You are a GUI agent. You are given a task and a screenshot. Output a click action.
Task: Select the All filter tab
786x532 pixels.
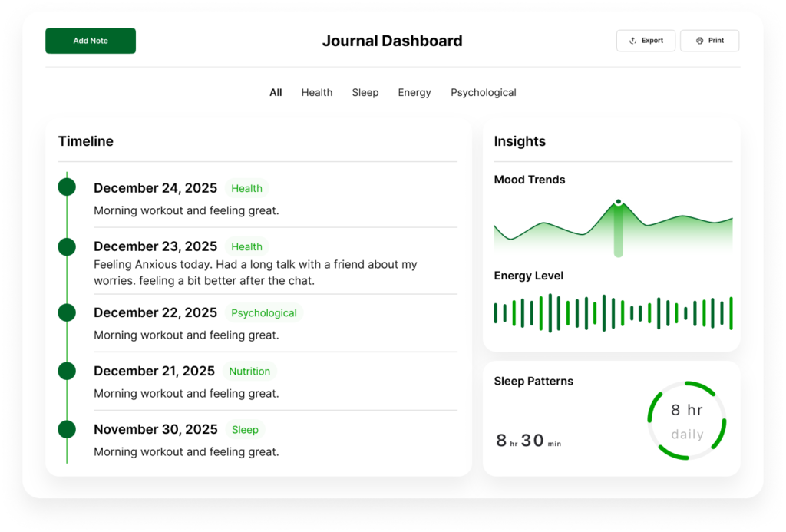pyautogui.click(x=276, y=93)
